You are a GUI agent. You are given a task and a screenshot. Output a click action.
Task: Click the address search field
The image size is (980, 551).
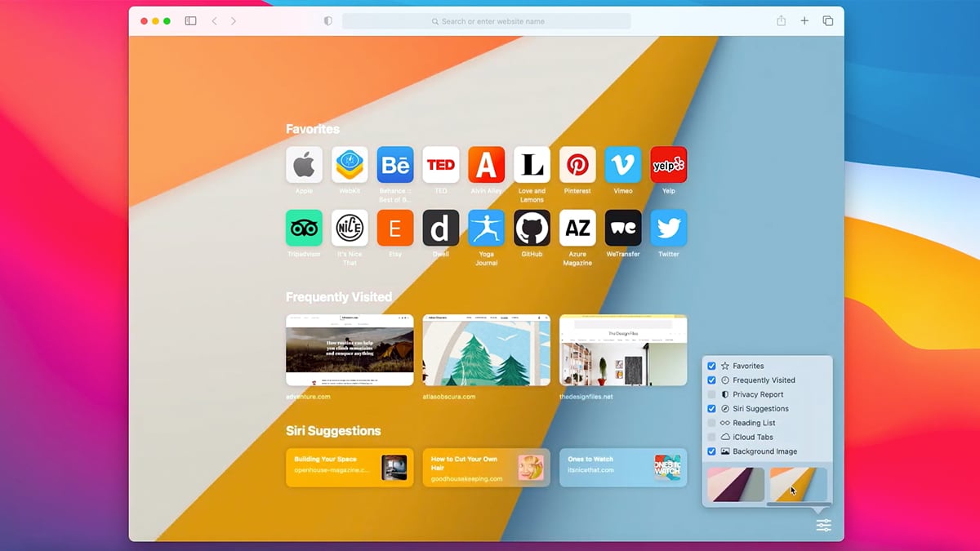click(x=487, y=21)
